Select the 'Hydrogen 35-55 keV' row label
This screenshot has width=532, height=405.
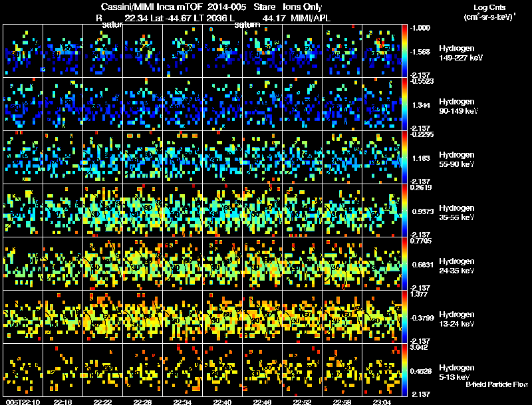(457, 213)
